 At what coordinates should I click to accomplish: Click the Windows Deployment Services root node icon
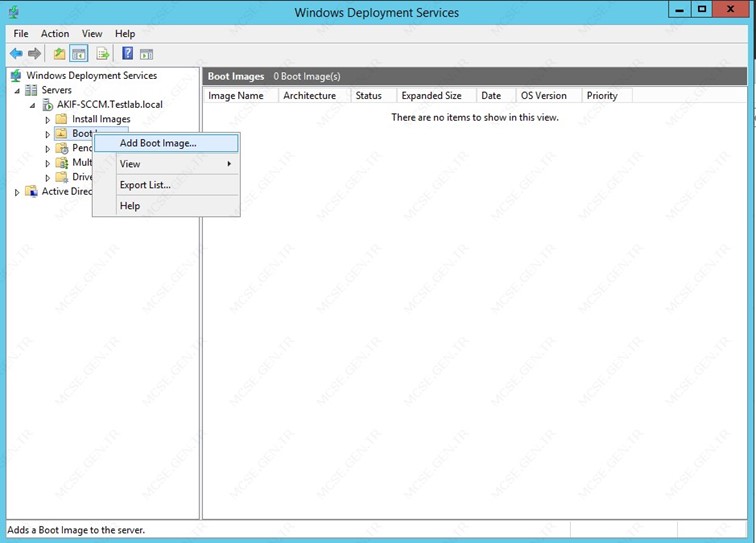16,75
